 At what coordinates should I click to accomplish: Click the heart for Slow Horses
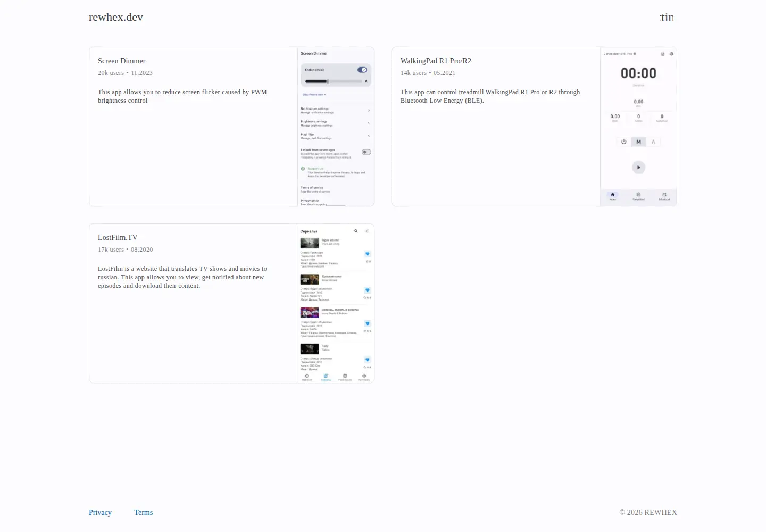(x=367, y=290)
